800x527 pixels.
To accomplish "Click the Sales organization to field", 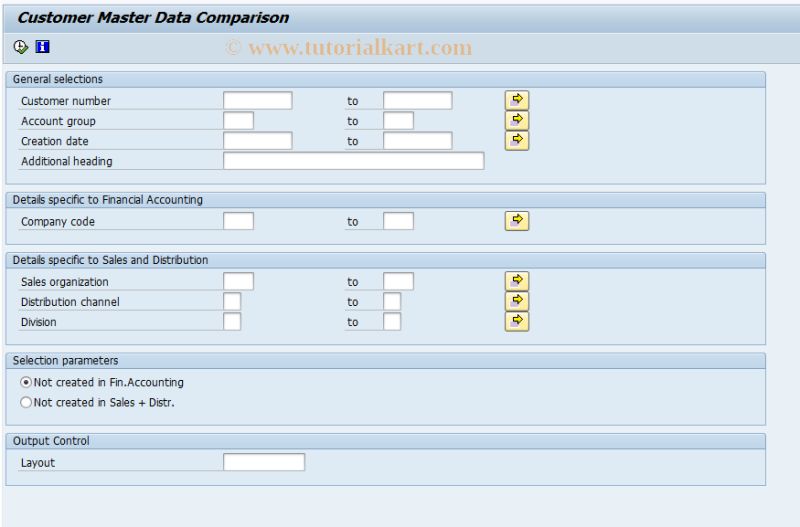I will point(398,282).
